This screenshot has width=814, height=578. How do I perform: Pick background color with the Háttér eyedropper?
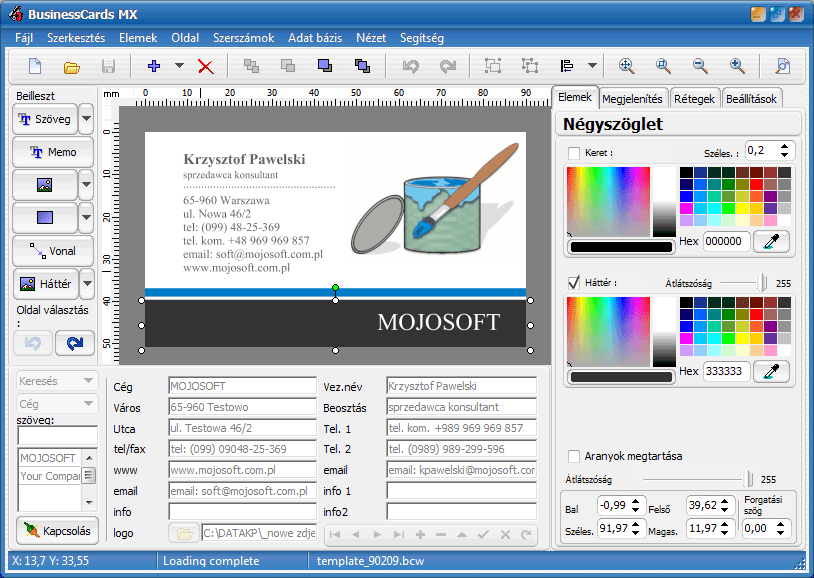(x=771, y=371)
